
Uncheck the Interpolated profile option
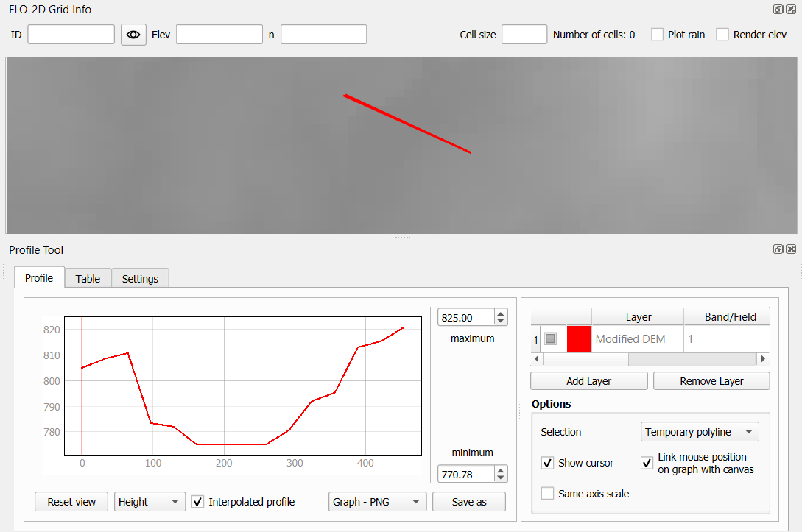coord(197,502)
